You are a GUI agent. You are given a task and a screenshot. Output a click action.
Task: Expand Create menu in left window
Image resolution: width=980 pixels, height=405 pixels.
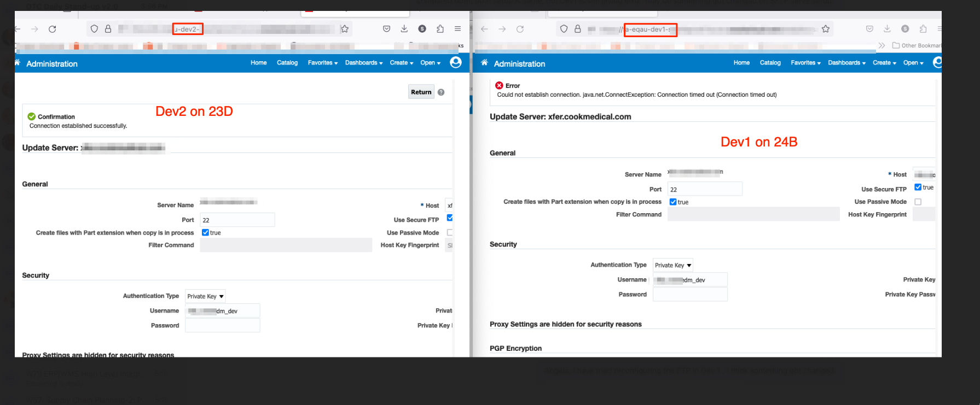coord(401,63)
